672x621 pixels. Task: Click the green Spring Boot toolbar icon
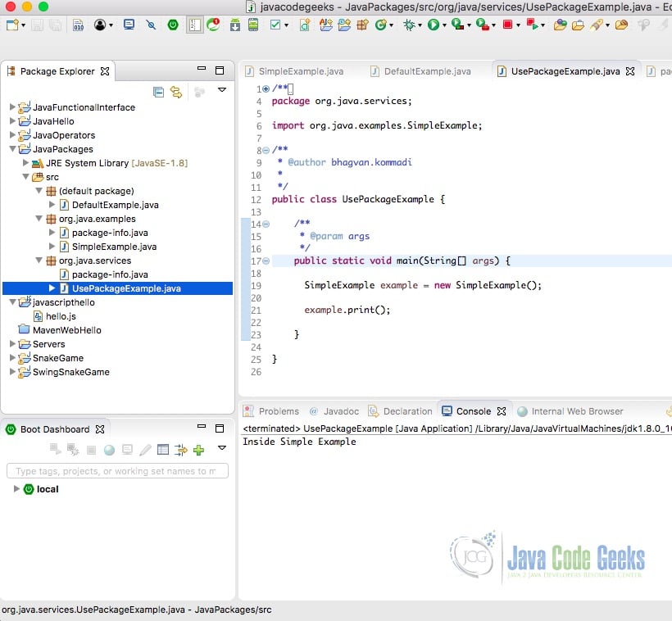click(x=172, y=25)
